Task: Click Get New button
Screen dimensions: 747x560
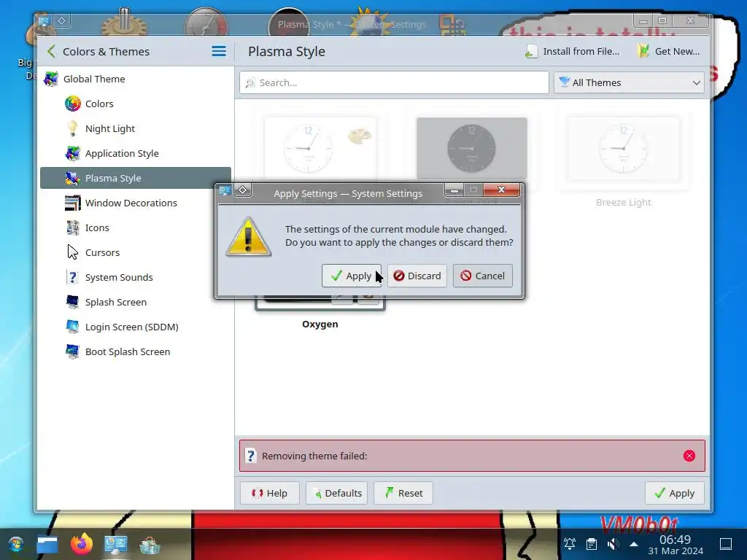Action: 669,52
